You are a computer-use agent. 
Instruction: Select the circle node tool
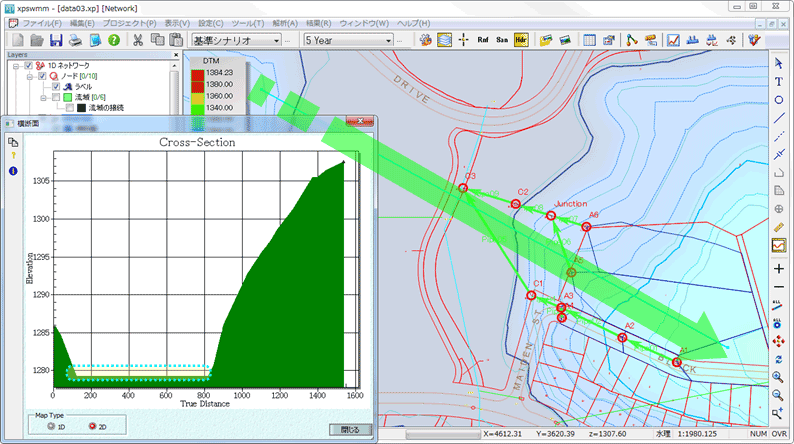[x=779, y=100]
